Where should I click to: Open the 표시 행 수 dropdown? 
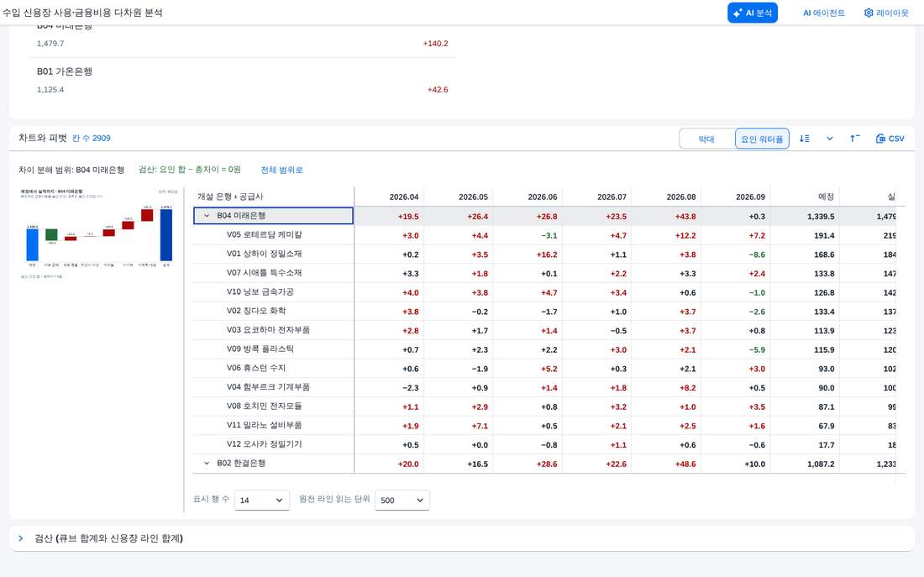pos(261,500)
